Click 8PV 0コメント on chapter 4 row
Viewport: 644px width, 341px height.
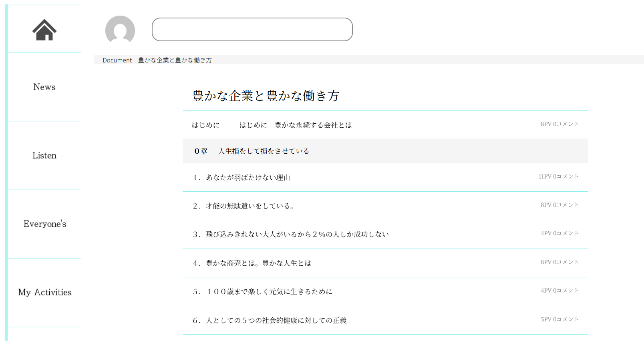559,262
